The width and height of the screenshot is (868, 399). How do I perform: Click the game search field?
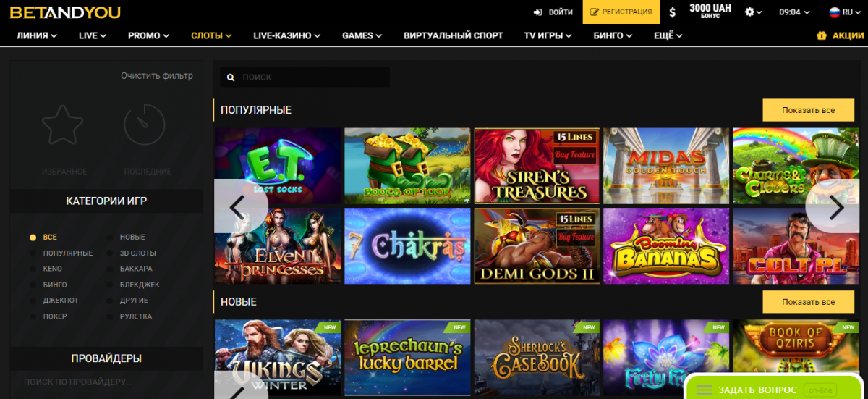coord(305,77)
